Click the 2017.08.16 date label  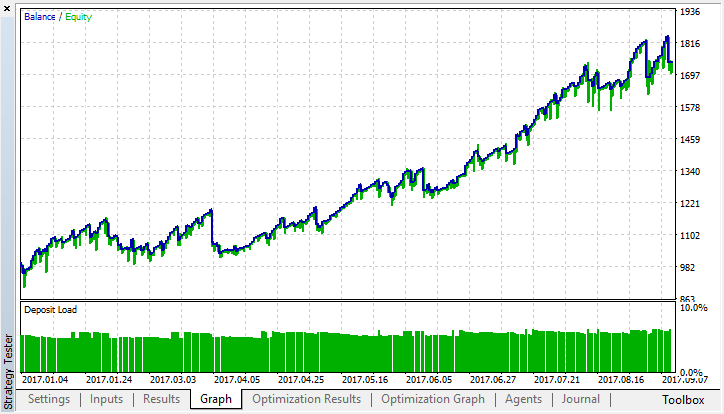pos(621,379)
